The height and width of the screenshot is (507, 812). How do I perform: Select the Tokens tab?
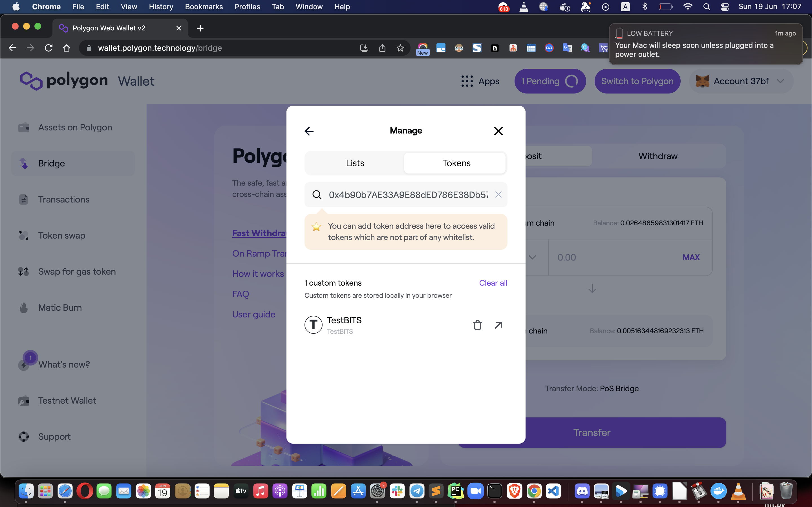point(456,163)
